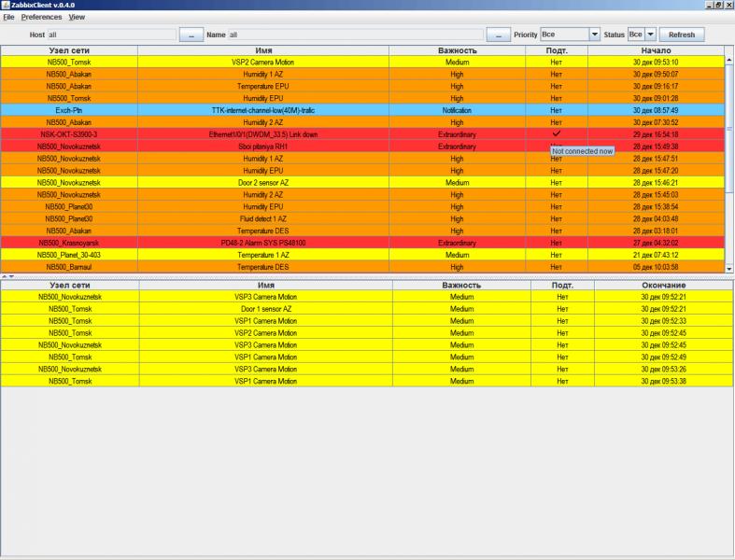735x560 pixels.
Task: Click the 'Окончание' column header
Action: click(663, 285)
